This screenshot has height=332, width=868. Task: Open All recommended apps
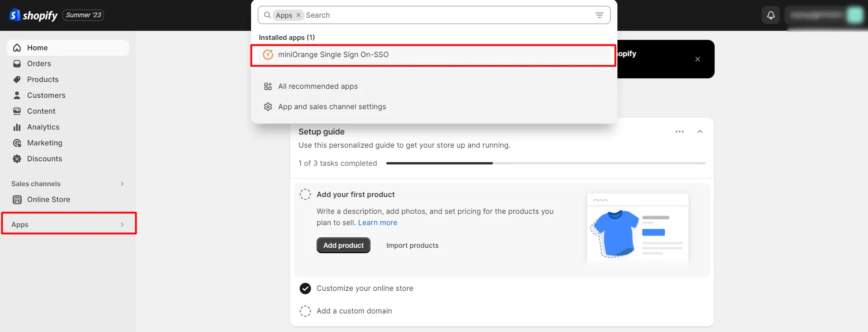pyautogui.click(x=318, y=86)
